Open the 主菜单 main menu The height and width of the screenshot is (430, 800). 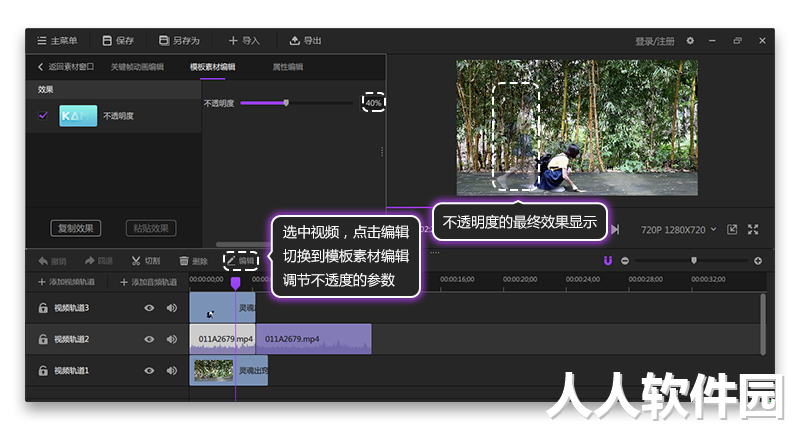click(x=57, y=41)
